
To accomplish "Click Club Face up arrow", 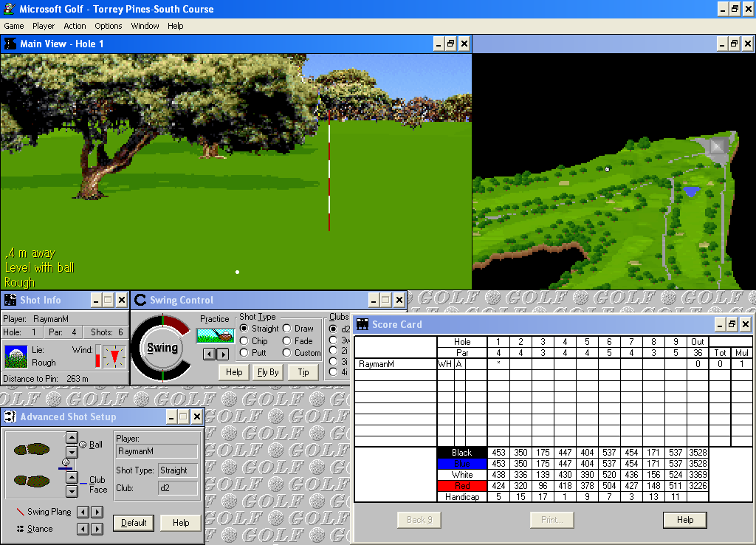I will coord(72,478).
